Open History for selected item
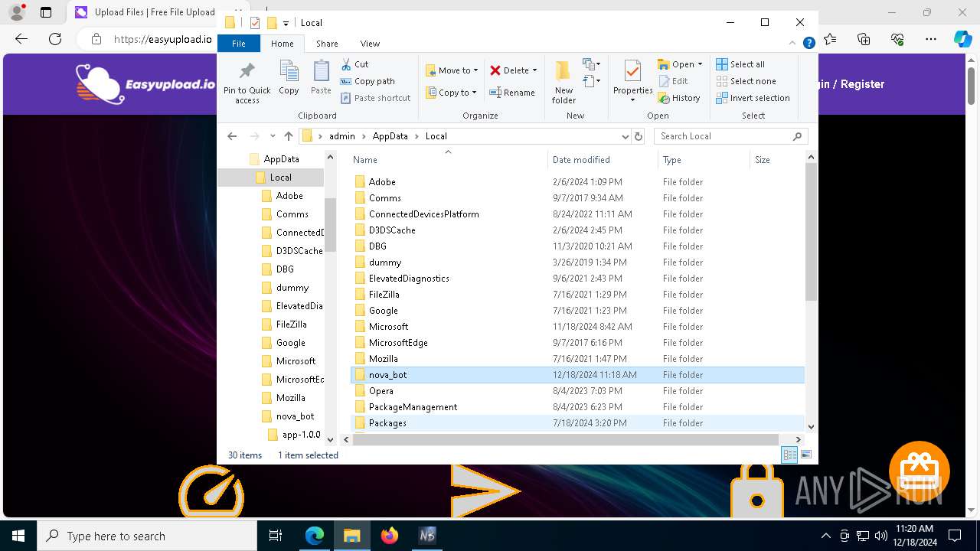 pyautogui.click(x=679, y=98)
